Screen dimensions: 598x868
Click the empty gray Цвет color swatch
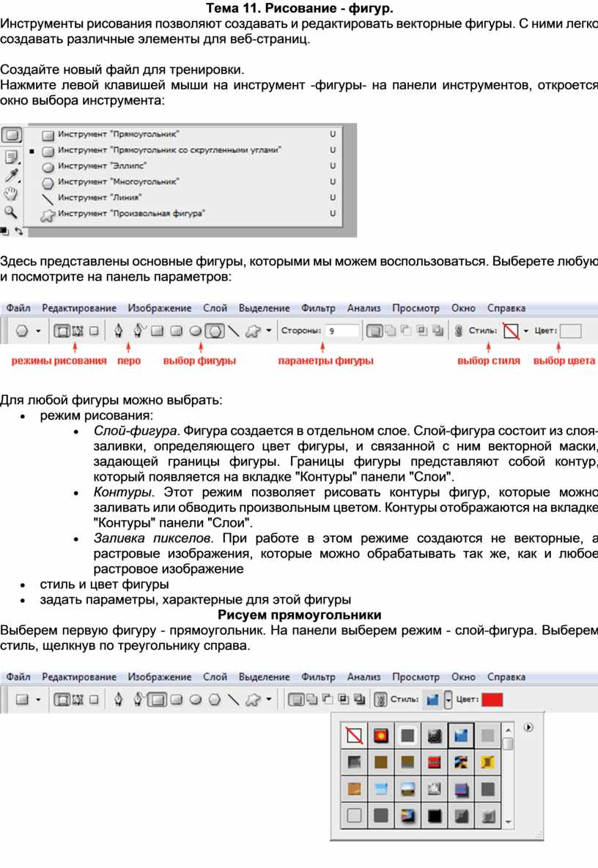click(x=570, y=331)
